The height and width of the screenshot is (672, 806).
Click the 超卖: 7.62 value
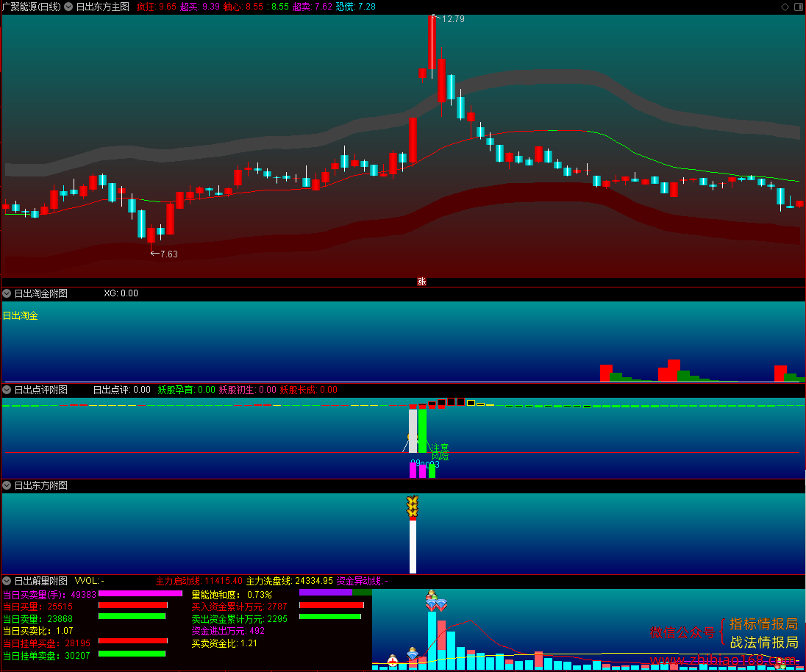point(312,7)
